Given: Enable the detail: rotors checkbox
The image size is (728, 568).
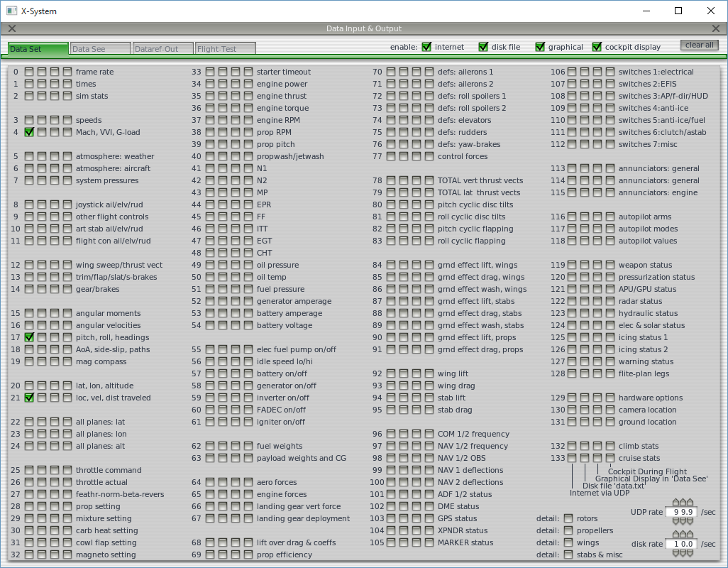Looking at the screenshot, I should point(568,518).
